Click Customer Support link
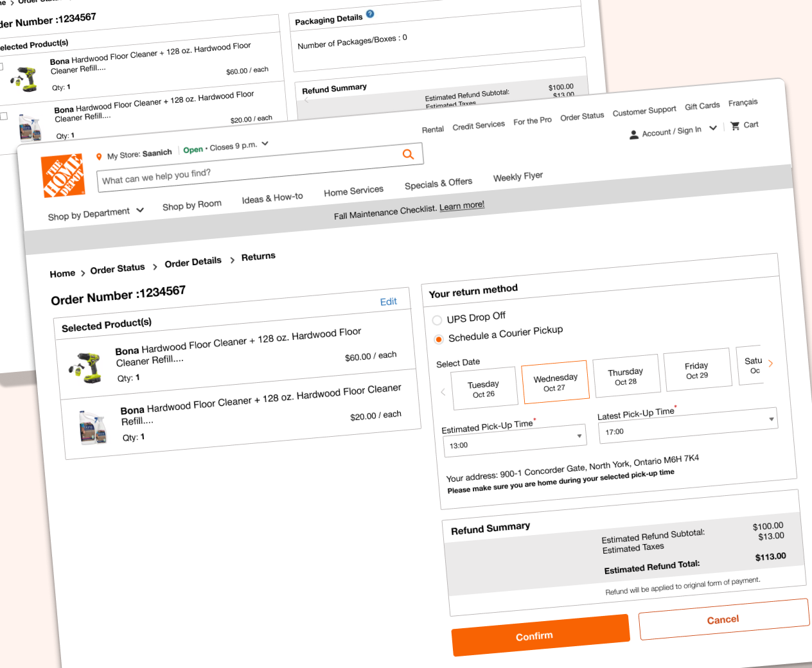Screen dimensions: 812x668 (644, 110)
